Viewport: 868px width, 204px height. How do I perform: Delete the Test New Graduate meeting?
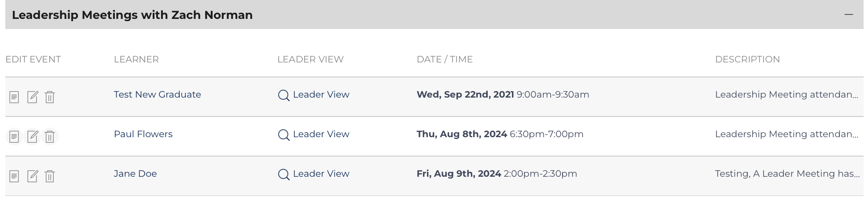pyautogui.click(x=50, y=97)
